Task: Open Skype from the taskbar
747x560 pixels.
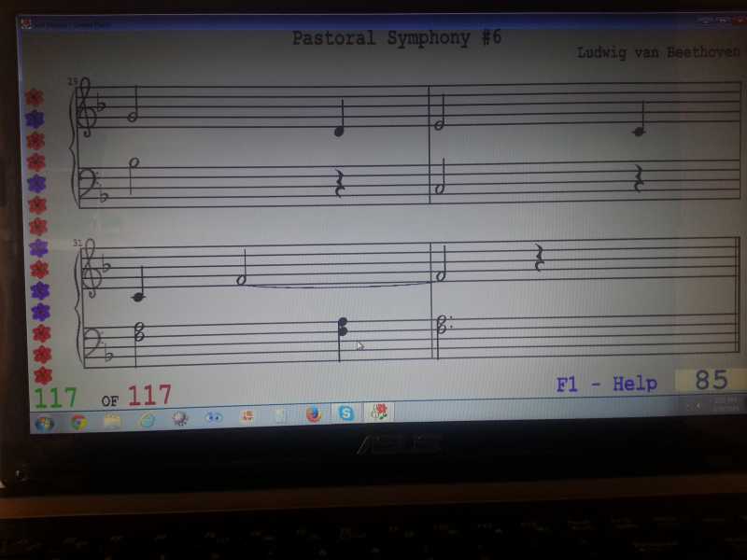Action: (345, 413)
